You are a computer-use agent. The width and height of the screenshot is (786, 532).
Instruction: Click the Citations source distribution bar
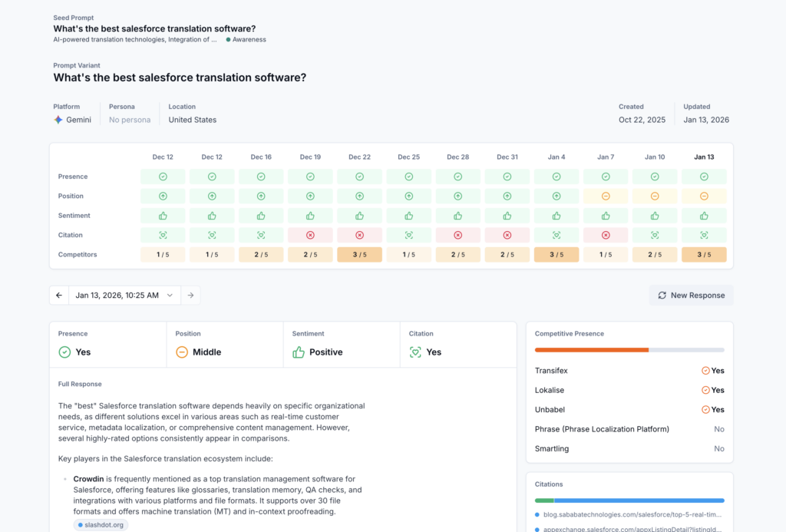629,501
